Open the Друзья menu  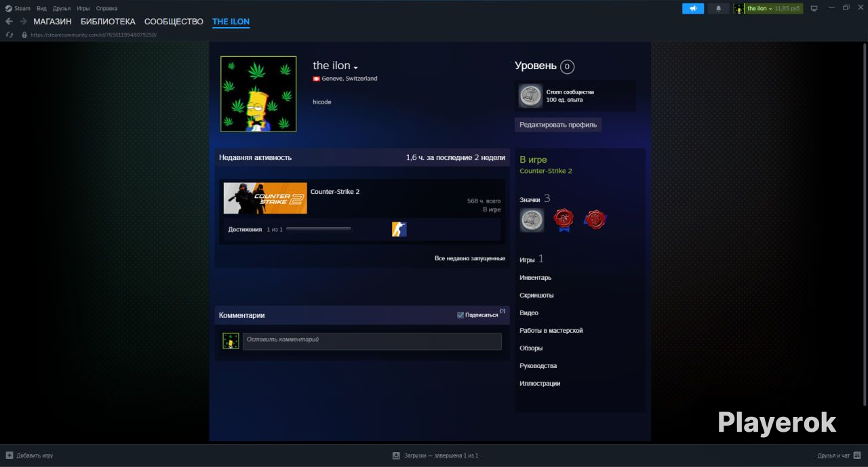click(62, 8)
